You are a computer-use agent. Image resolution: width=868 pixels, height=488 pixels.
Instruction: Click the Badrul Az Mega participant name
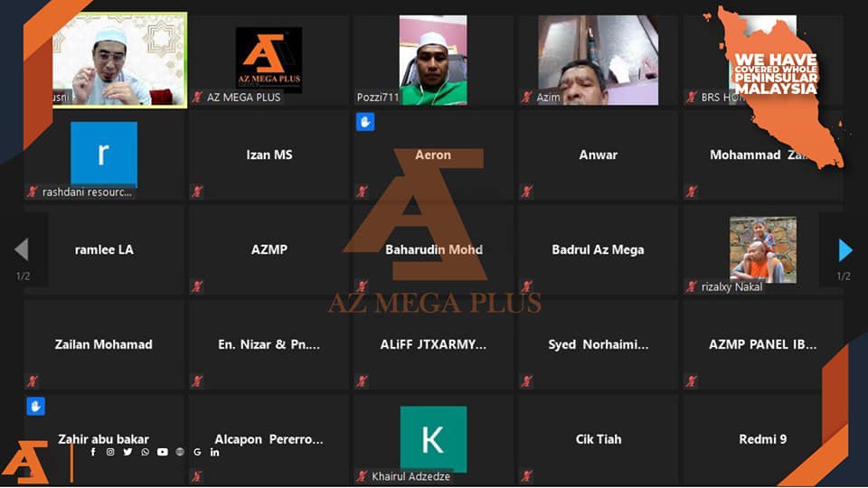coord(598,249)
